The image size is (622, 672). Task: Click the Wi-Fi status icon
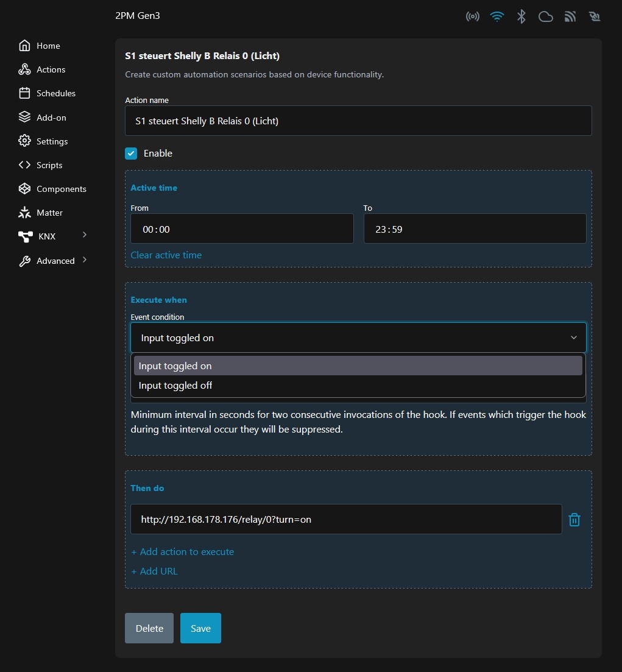497,16
